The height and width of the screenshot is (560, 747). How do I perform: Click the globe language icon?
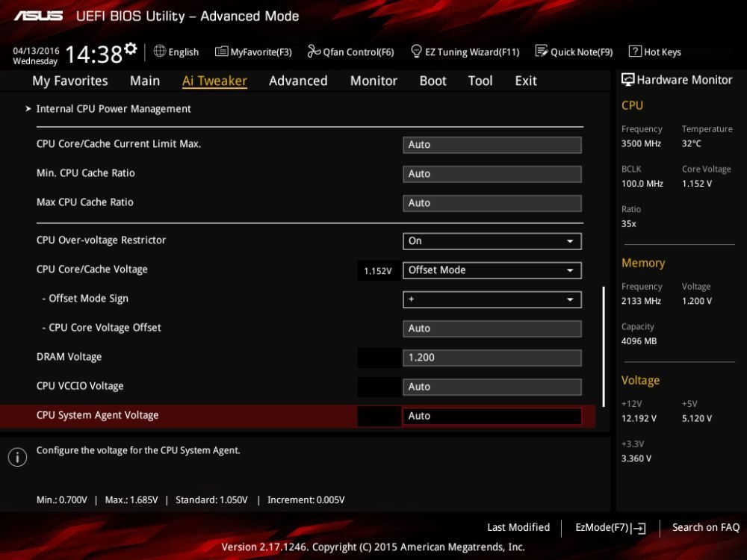[160, 52]
